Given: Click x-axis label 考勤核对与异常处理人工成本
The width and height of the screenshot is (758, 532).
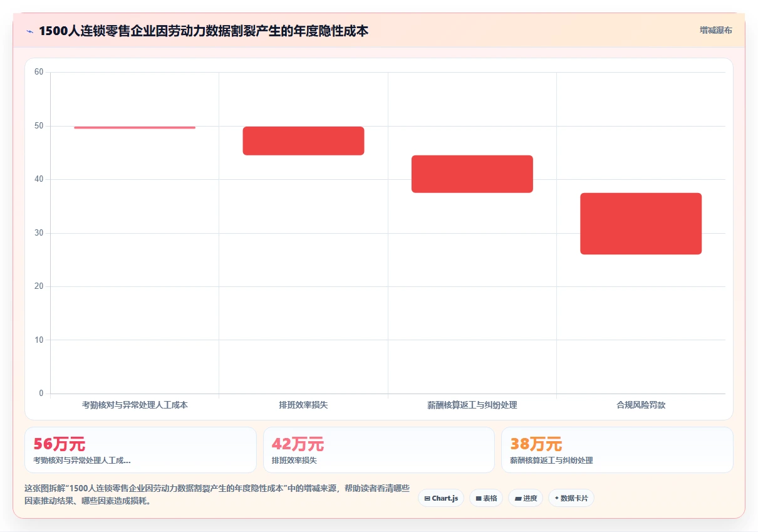Looking at the screenshot, I should point(135,405).
